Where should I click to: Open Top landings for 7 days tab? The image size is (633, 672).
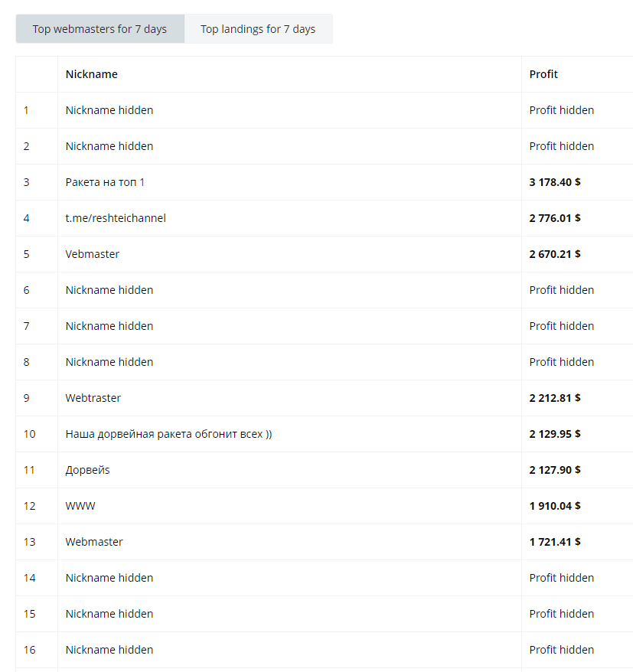[x=258, y=29]
